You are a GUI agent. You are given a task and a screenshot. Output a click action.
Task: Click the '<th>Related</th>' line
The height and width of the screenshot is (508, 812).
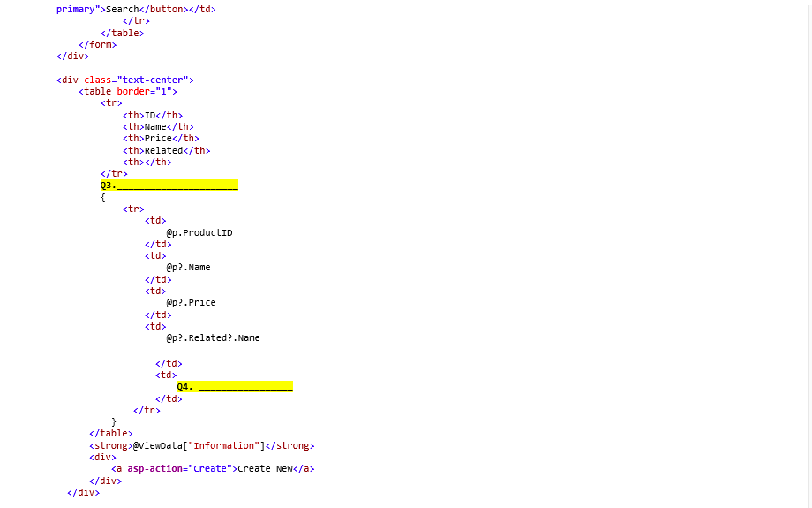[x=167, y=151]
